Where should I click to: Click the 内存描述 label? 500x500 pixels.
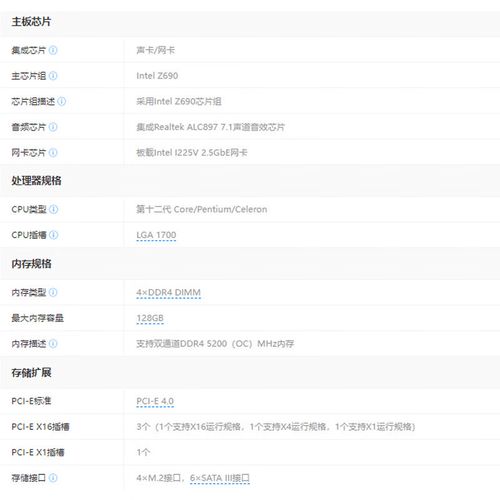(x=28, y=344)
